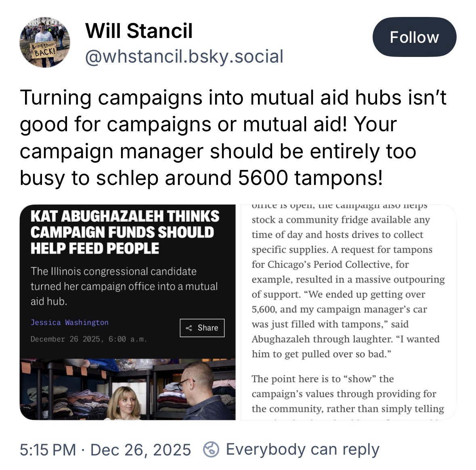The width and height of the screenshot is (476, 470).
Task: Open Will Stancil's profile avatar
Action: (45, 43)
